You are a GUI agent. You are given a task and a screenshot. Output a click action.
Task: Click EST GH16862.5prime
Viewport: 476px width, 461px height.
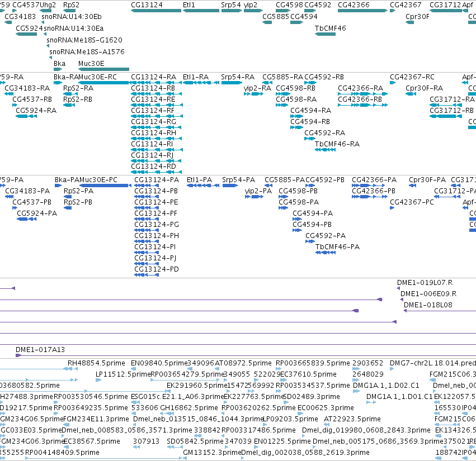189,408
